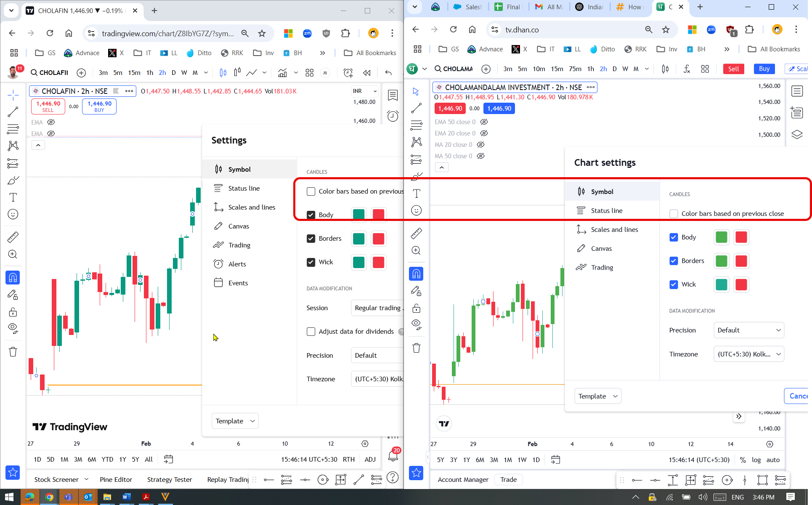Toggle magnet mode in TradingView left toolbar
812x505 pixels.
coord(13,277)
